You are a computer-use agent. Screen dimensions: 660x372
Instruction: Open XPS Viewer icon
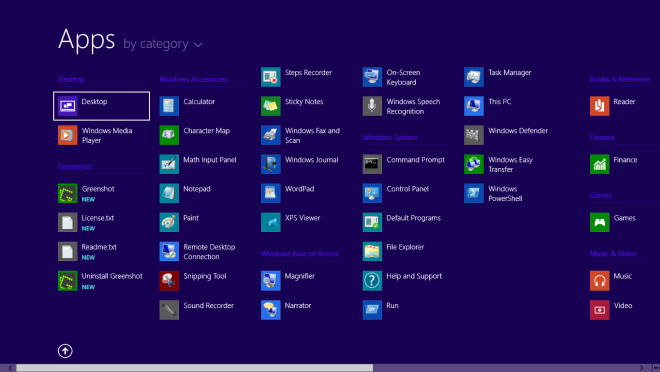pos(271,222)
